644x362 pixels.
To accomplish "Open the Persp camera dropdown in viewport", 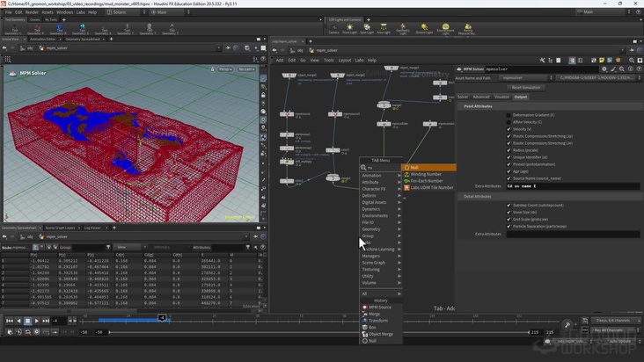I will click(224, 69).
